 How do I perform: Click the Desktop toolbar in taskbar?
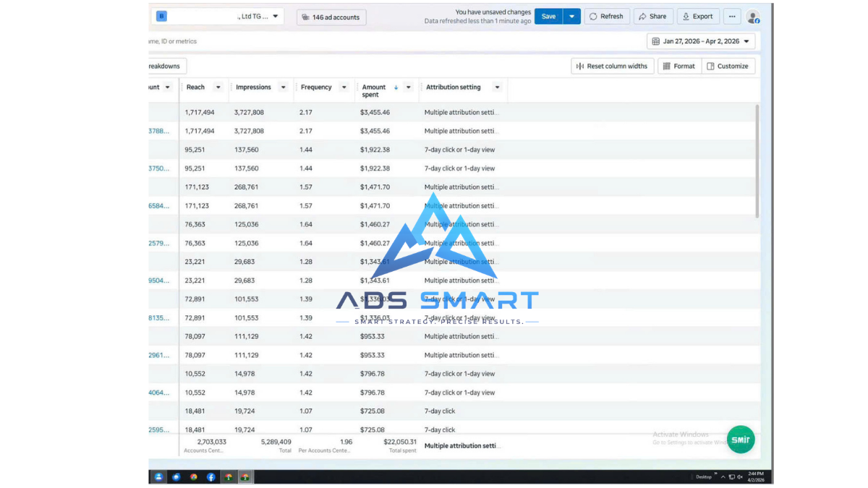[704, 477]
